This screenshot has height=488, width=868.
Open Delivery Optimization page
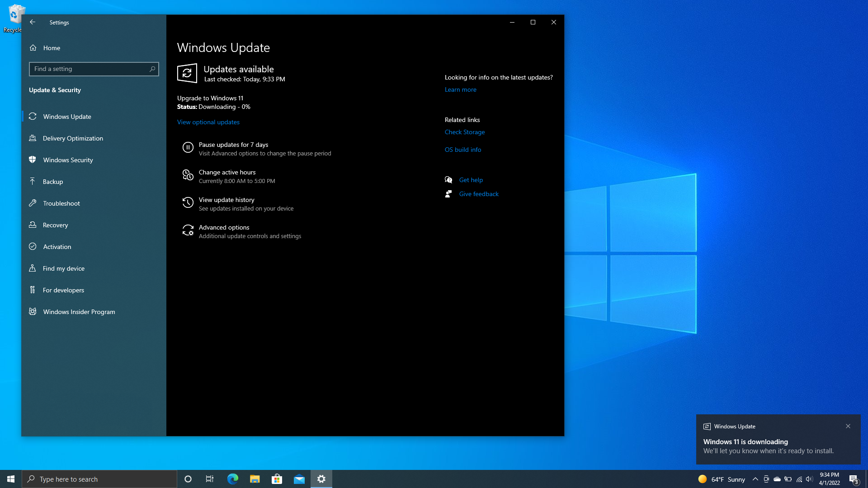pos(94,138)
